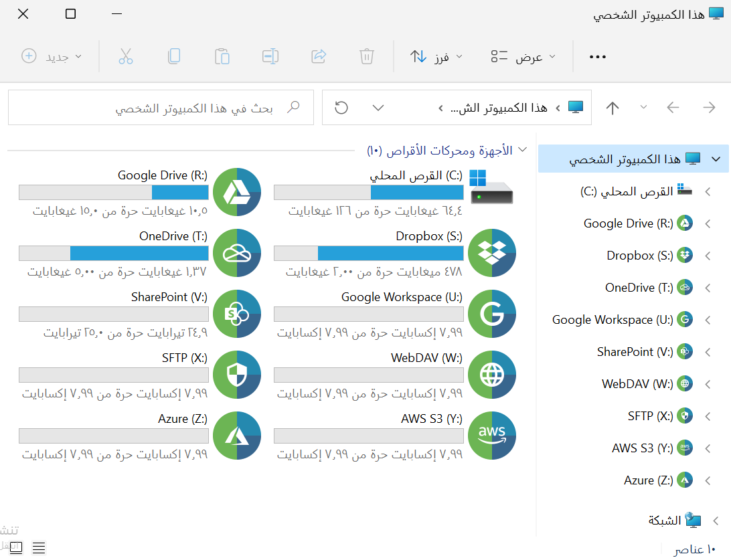Screen dimensions: 731x560
Task: Click the Dropbox (S:) usage bar
Action: 369,254
